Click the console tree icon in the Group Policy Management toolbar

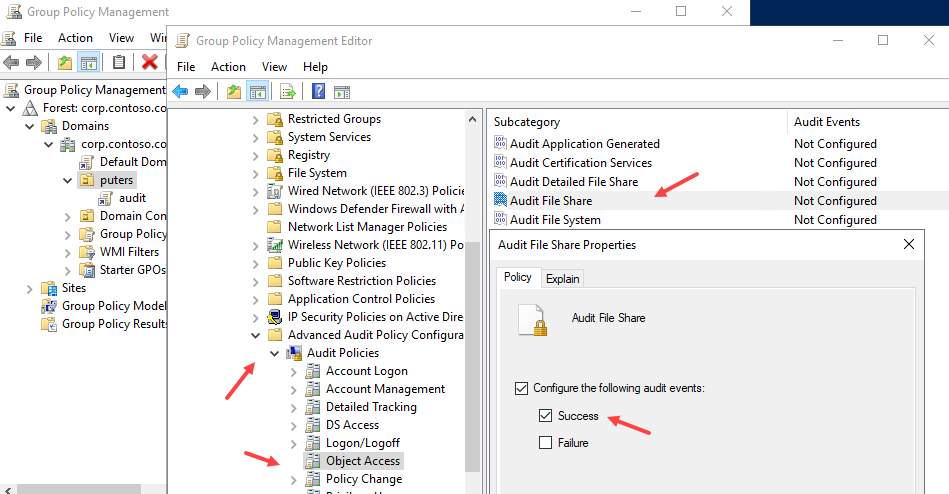pyautogui.click(x=89, y=62)
